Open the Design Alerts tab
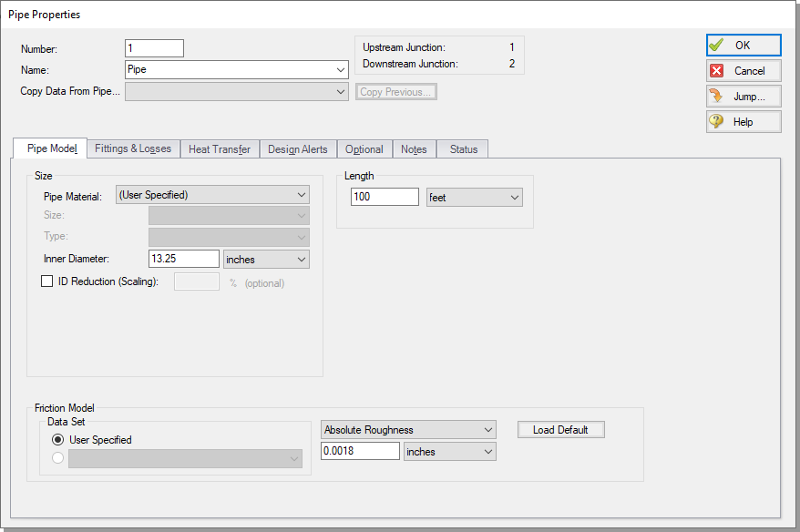 click(x=297, y=148)
